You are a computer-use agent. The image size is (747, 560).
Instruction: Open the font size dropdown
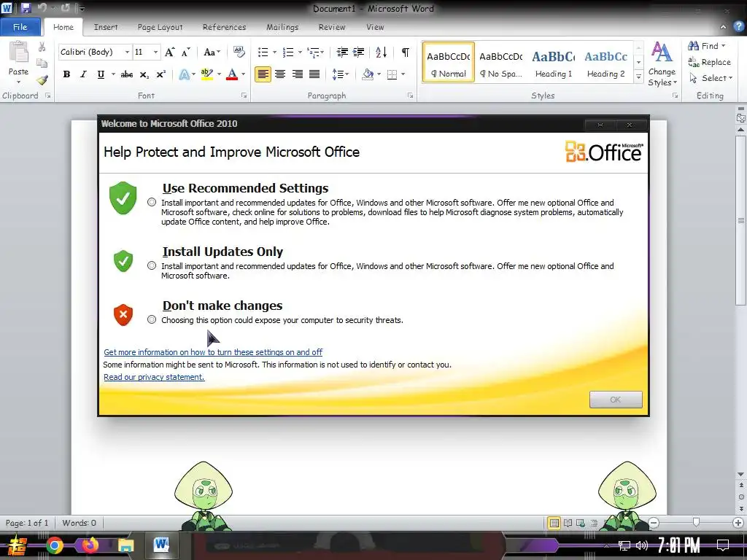[x=155, y=52]
